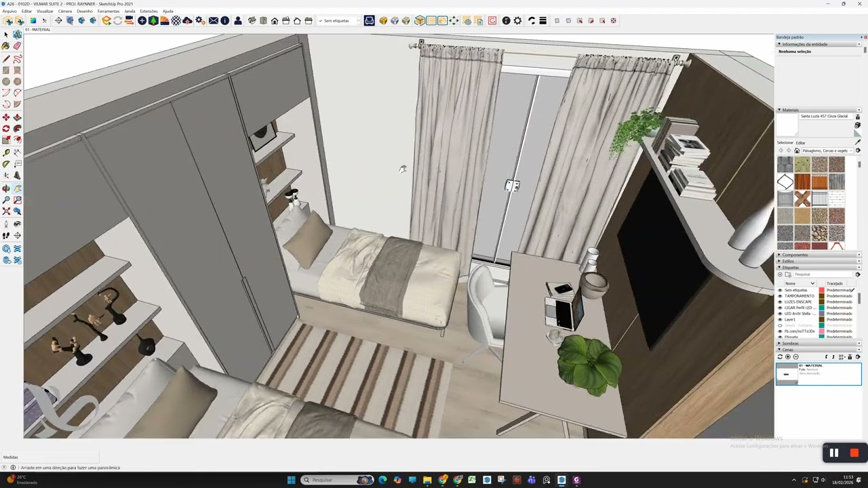Choose the Orbit tool
Screen dimensions: 868x488
[6, 188]
